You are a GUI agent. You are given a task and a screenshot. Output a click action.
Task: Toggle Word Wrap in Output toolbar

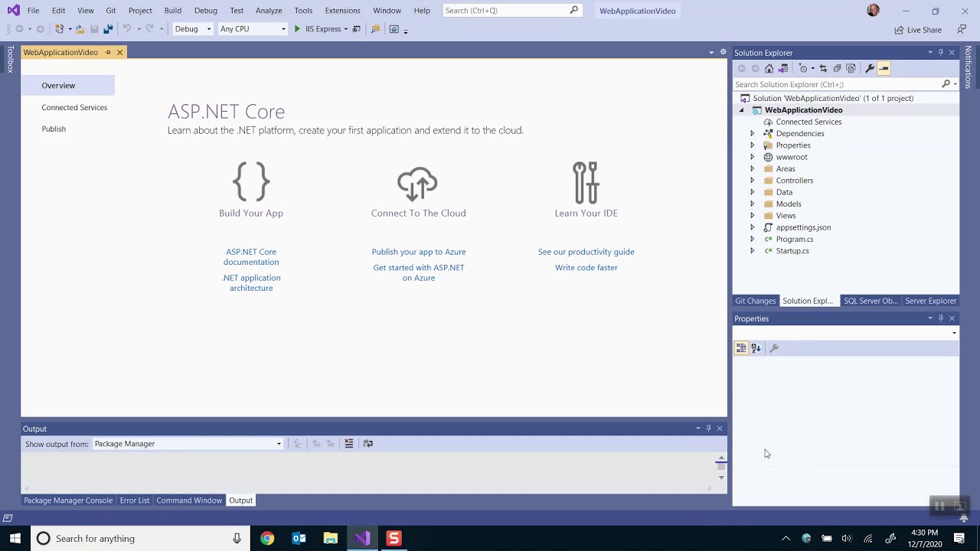[x=368, y=444]
